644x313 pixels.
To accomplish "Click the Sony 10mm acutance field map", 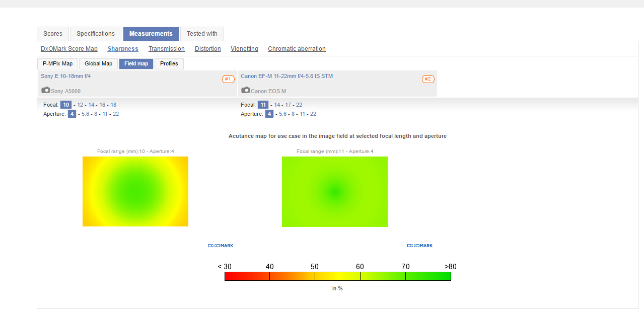I will tap(135, 191).
